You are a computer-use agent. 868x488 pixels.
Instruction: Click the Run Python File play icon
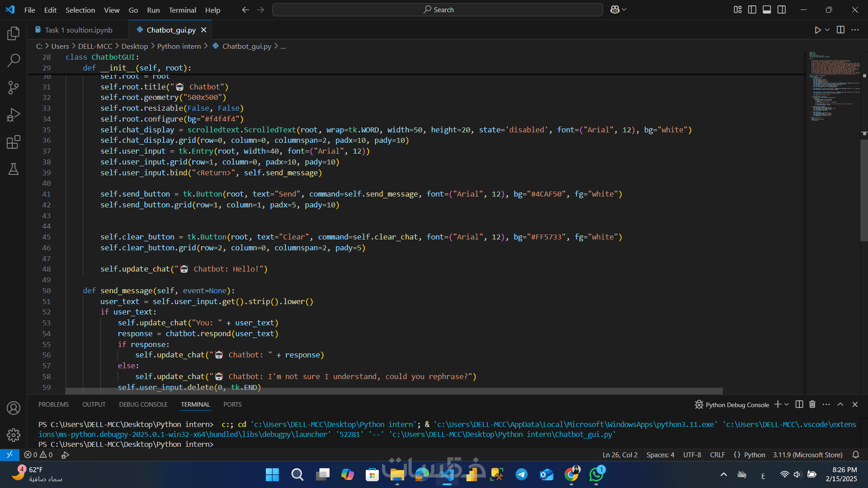pyautogui.click(x=818, y=30)
